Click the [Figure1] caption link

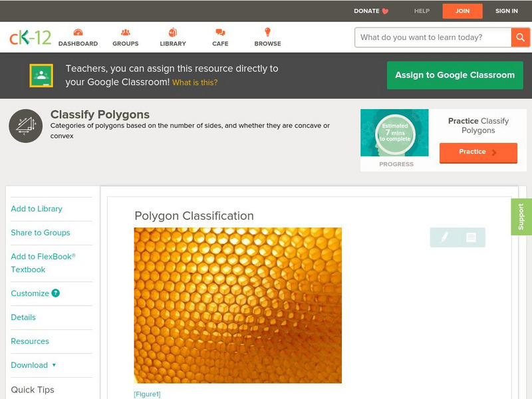147,394
